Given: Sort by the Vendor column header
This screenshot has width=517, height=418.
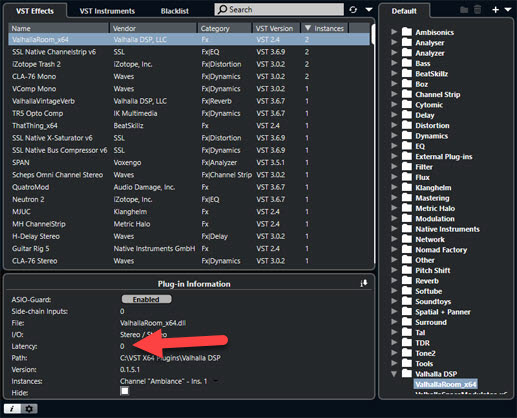Looking at the screenshot, I should (x=153, y=29).
